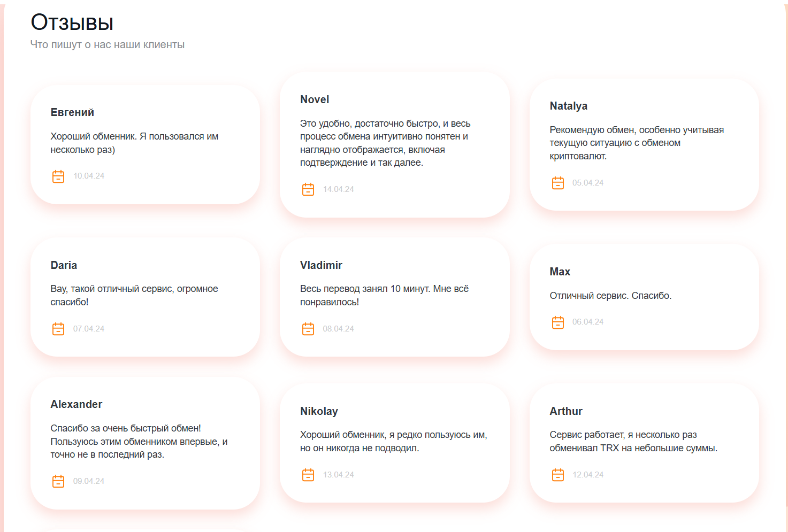The height and width of the screenshot is (532, 788).
Task: Click calendar icon in Евгений's review
Action: click(x=58, y=176)
